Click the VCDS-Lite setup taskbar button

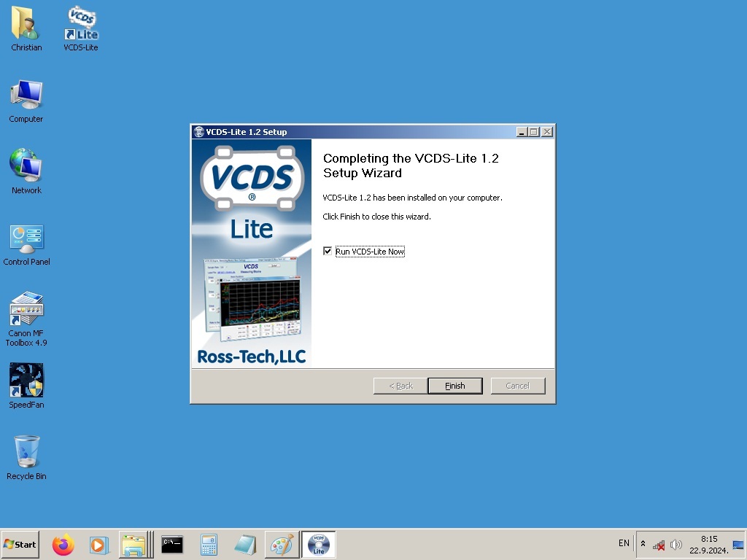(318, 545)
